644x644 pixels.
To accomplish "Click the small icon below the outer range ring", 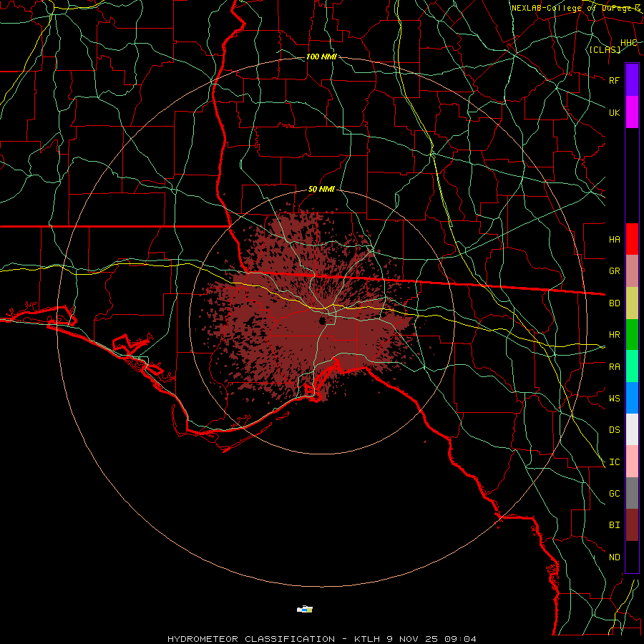I will tap(305, 609).
